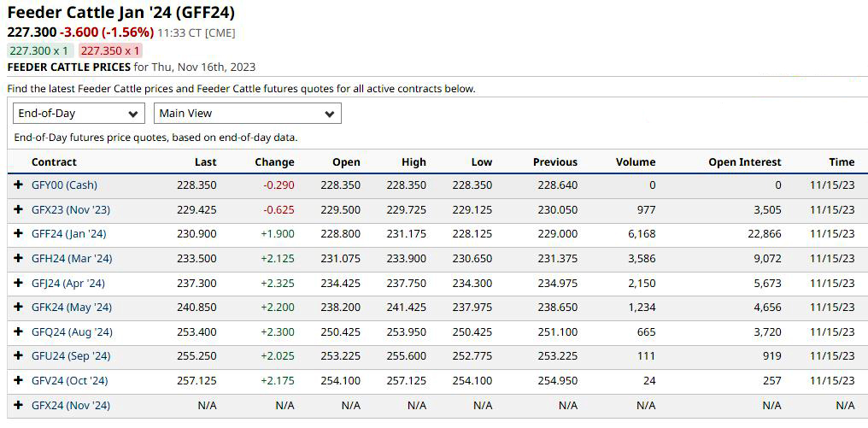Click plus icon beside GFX24 (Nov '24)
Image resolution: width=868 pixels, height=428 pixels.
click(18, 405)
